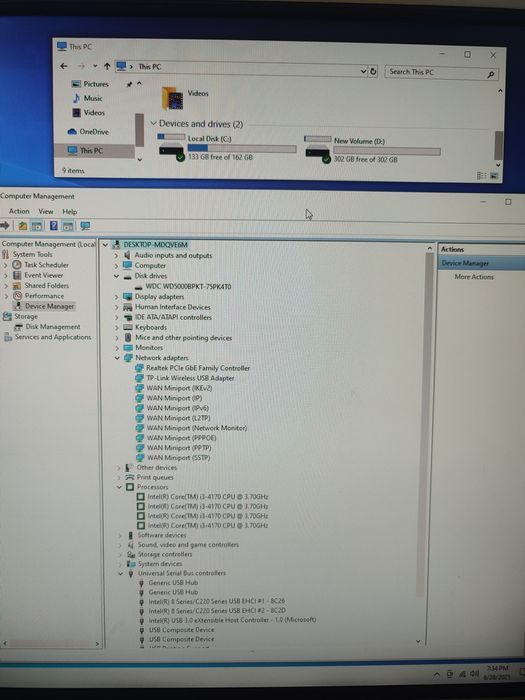Expand Human Interface Devices
Viewport: 525px width, 700px height.
click(117, 307)
